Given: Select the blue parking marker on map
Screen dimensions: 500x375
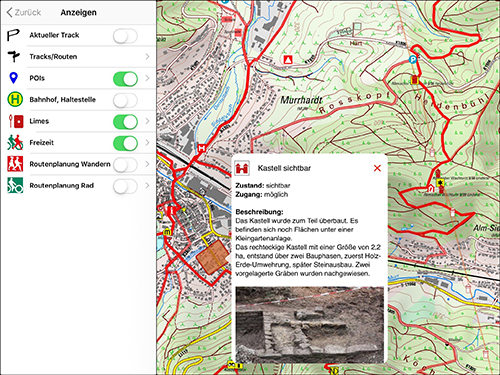Looking at the screenshot, I should coord(413,60).
